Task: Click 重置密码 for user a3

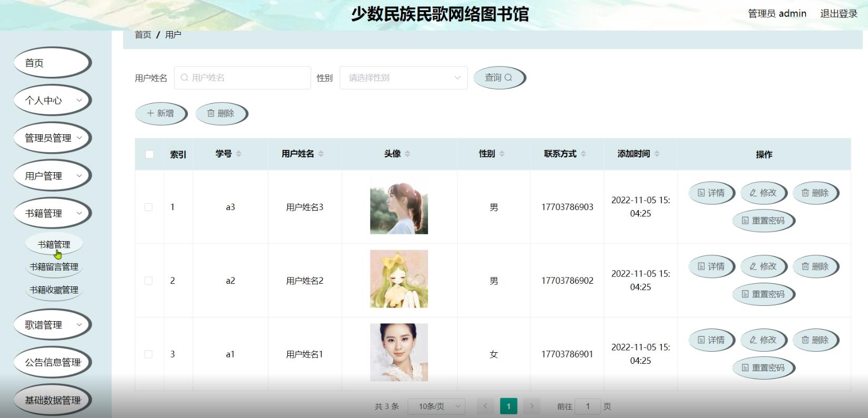Action: 763,221
